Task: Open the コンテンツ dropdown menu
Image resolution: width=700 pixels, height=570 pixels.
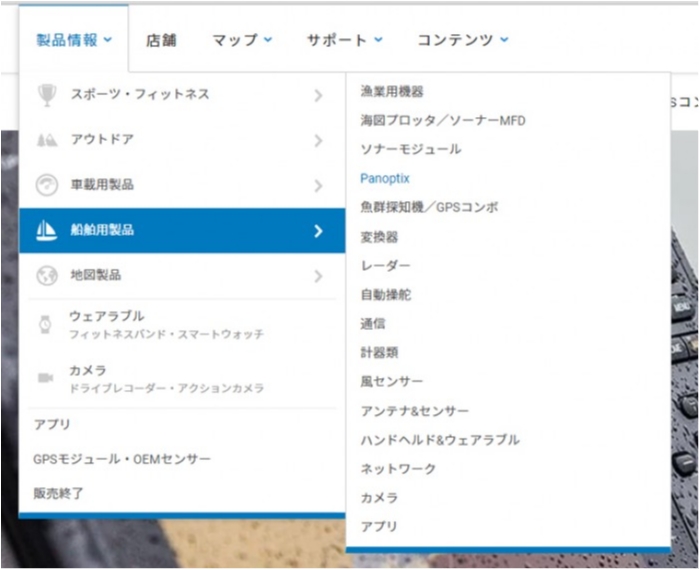Action: [462, 40]
